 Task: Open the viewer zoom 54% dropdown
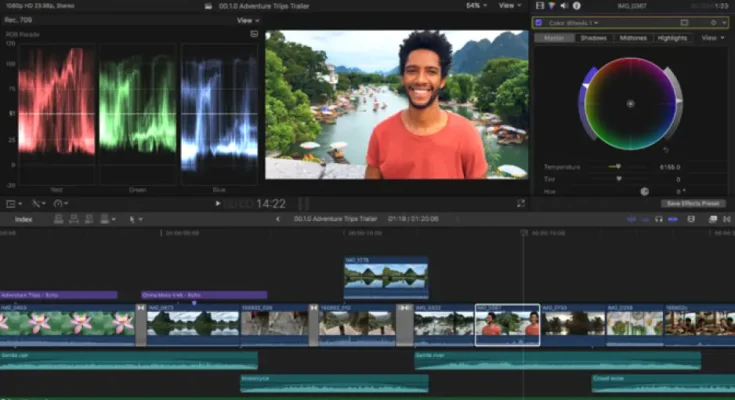[476, 6]
